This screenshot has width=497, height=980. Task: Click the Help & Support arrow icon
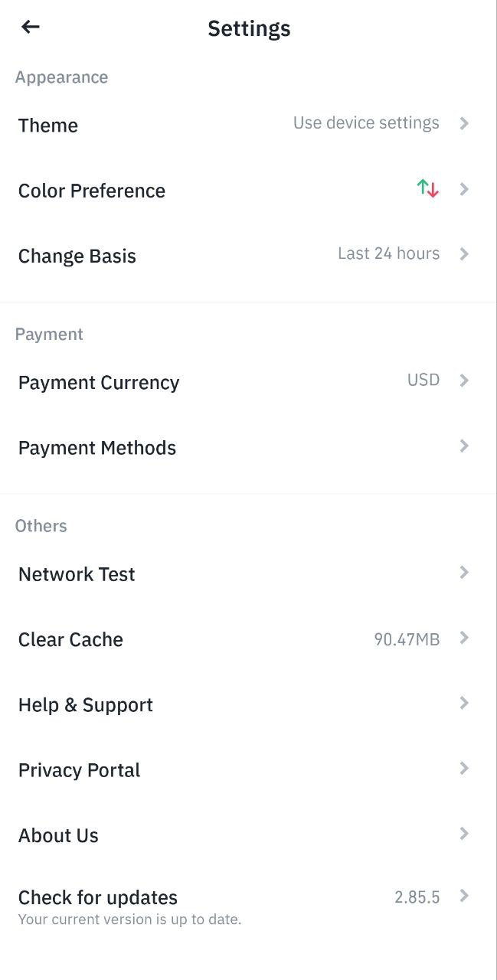pyautogui.click(x=464, y=703)
